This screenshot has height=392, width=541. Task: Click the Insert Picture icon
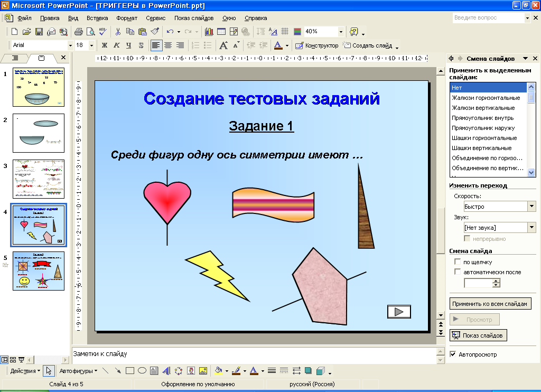pos(203,371)
